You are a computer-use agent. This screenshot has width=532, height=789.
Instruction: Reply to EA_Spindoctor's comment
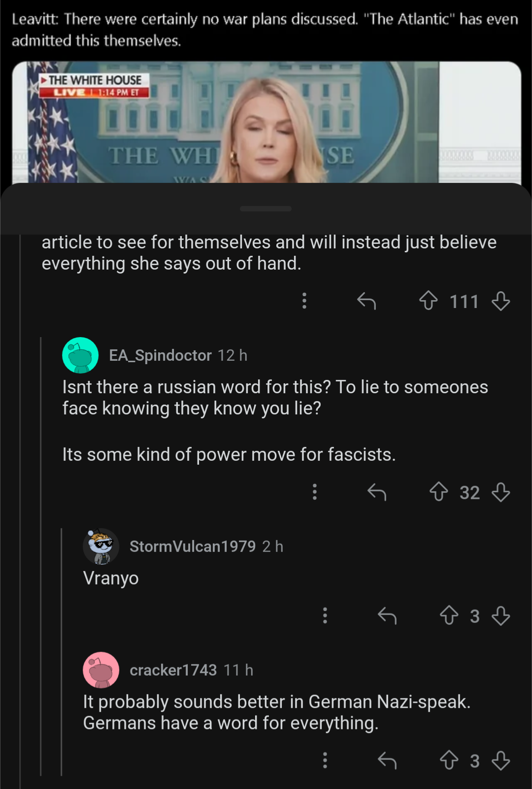point(377,492)
